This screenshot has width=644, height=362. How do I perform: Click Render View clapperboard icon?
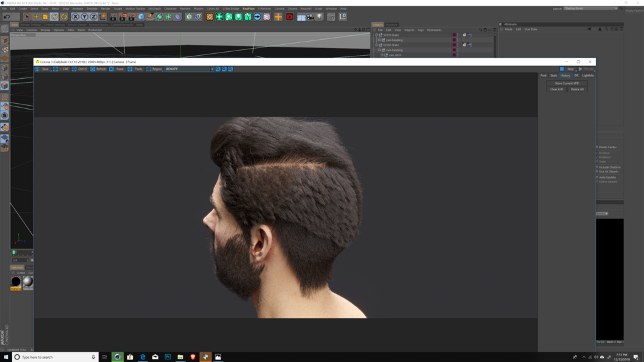click(113, 17)
